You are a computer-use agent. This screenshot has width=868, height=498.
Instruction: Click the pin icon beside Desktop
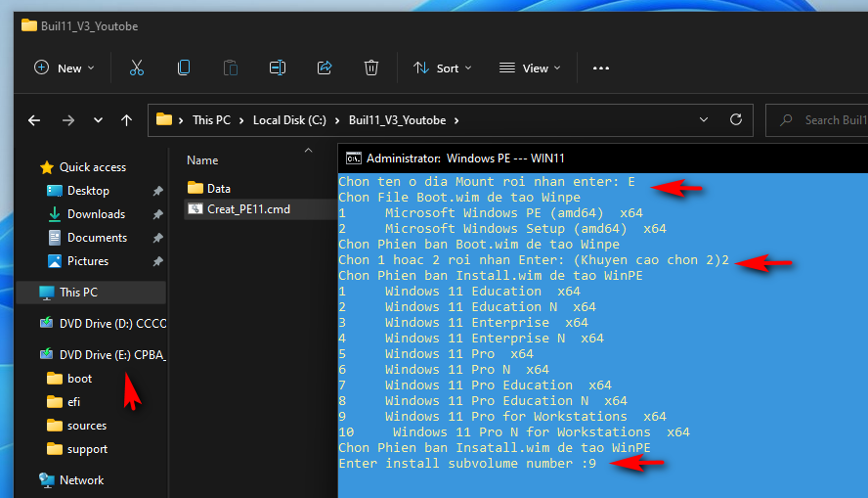tap(157, 191)
